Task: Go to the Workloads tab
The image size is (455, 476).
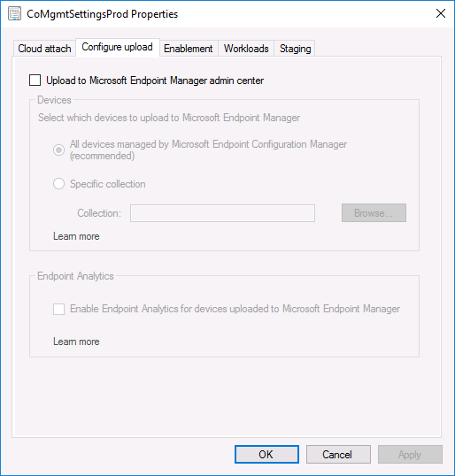Action: click(246, 49)
